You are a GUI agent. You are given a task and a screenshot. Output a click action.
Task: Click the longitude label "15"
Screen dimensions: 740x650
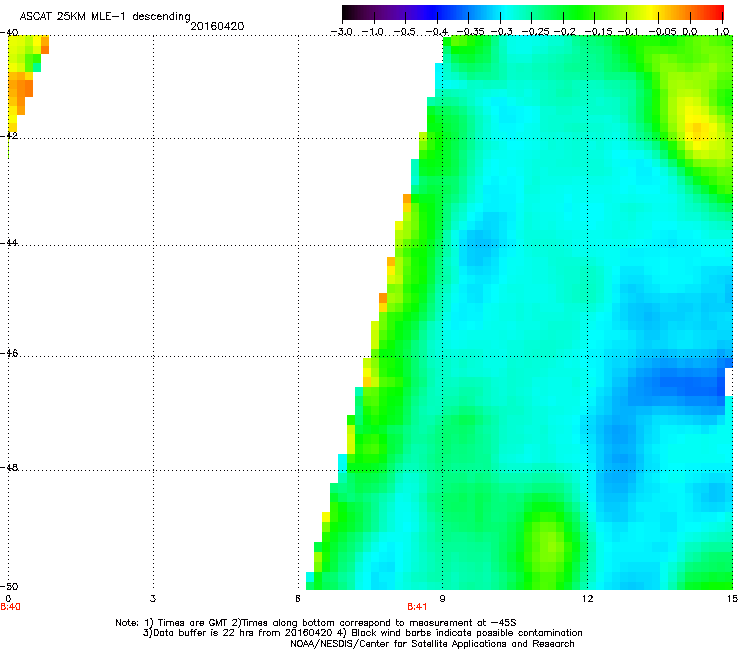click(x=732, y=599)
